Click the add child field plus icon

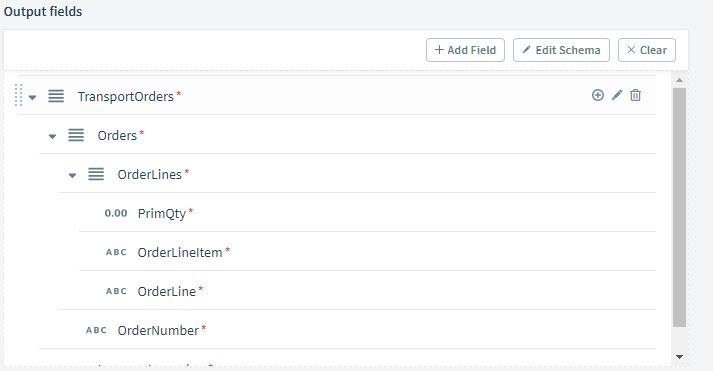click(x=598, y=95)
